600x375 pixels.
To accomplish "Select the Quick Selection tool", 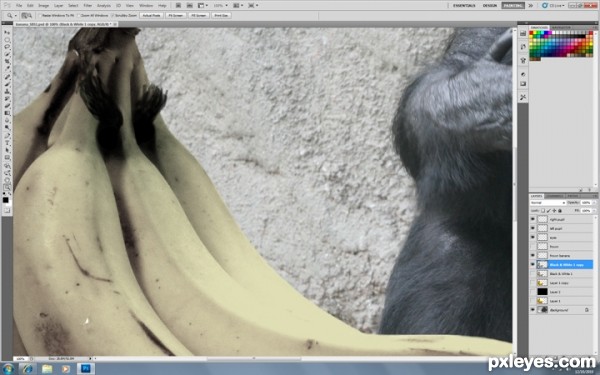I will (7, 55).
